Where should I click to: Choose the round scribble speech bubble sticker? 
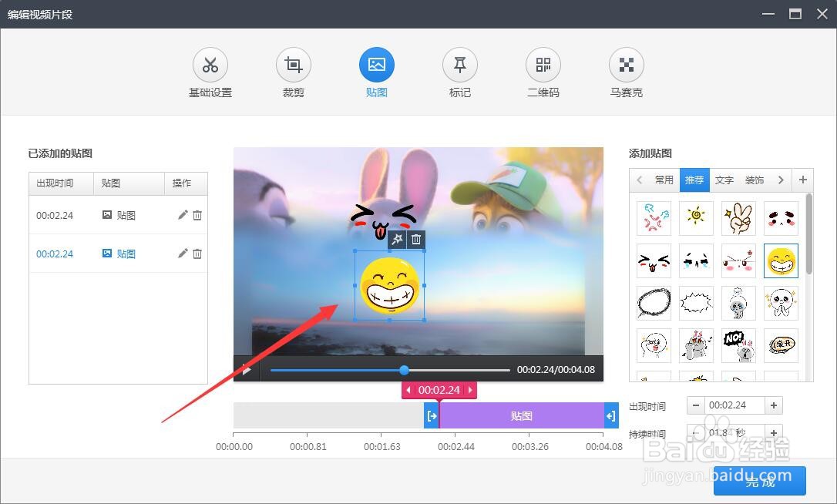654,304
